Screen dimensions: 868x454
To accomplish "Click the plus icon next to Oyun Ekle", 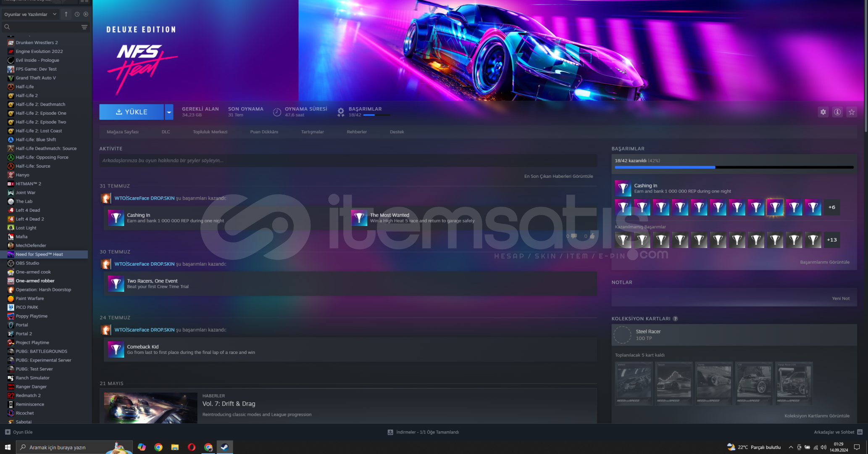I will (8, 432).
